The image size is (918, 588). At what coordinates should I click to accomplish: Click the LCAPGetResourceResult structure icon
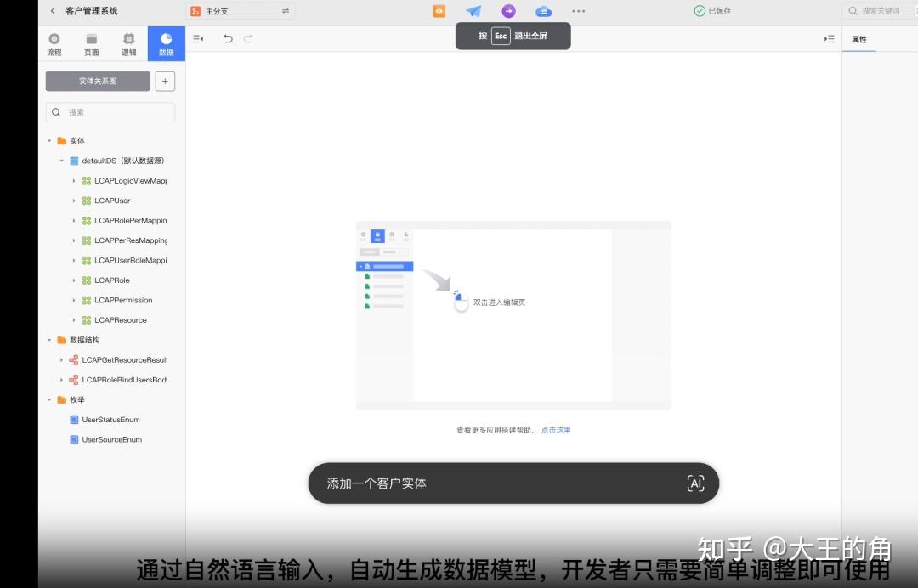74,359
